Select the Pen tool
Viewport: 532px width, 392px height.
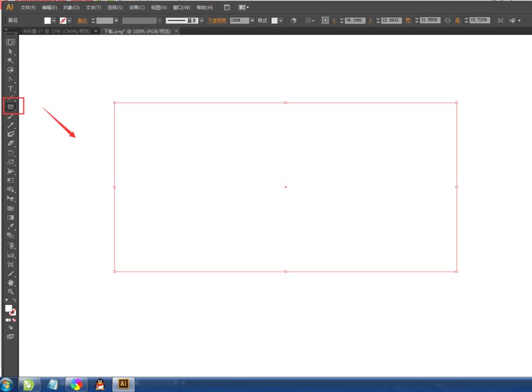point(11,79)
